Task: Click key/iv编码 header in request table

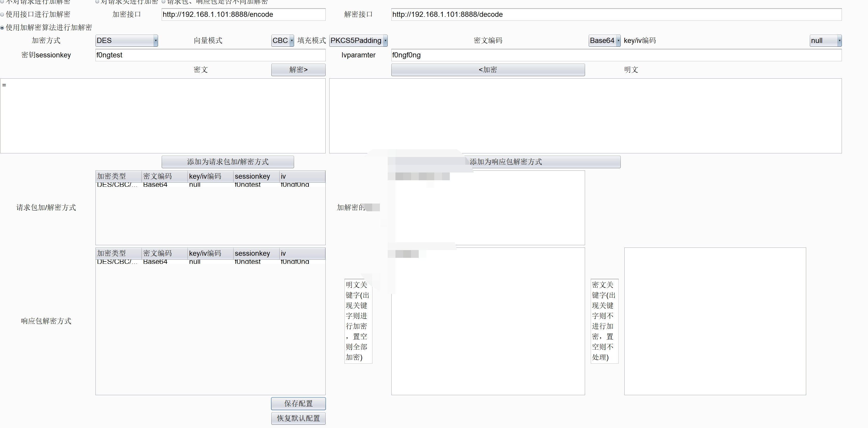Action: (210, 176)
